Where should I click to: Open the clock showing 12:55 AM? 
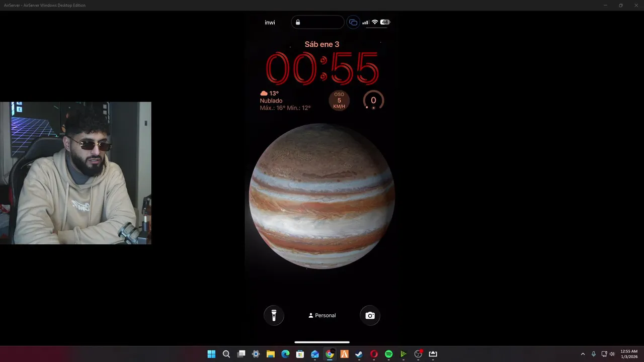(629, 354)
